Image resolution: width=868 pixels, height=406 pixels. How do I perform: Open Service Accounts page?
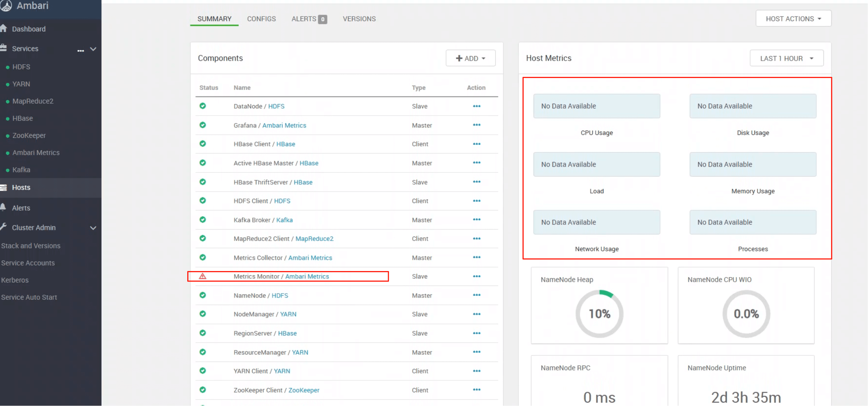click(28, 263)
